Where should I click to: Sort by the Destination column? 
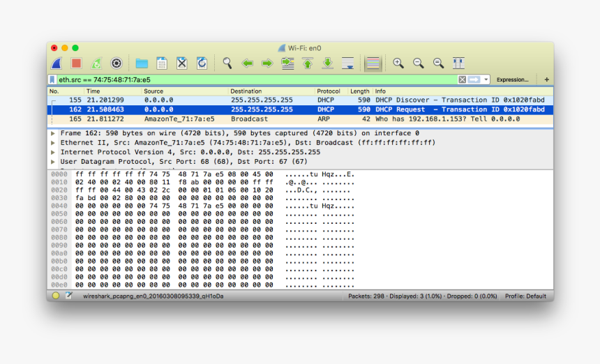point(271,91)
